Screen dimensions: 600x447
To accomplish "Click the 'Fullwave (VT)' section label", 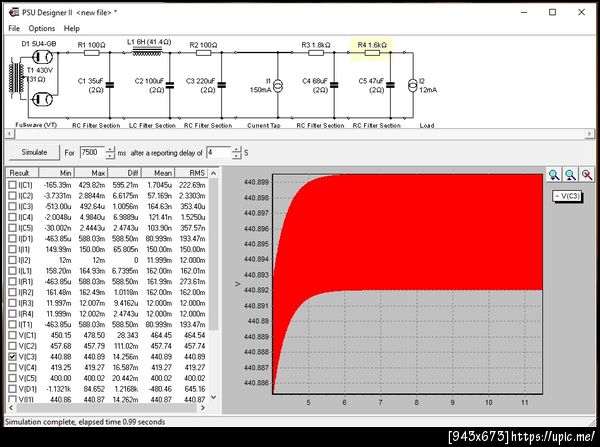I will pos(36,125).
